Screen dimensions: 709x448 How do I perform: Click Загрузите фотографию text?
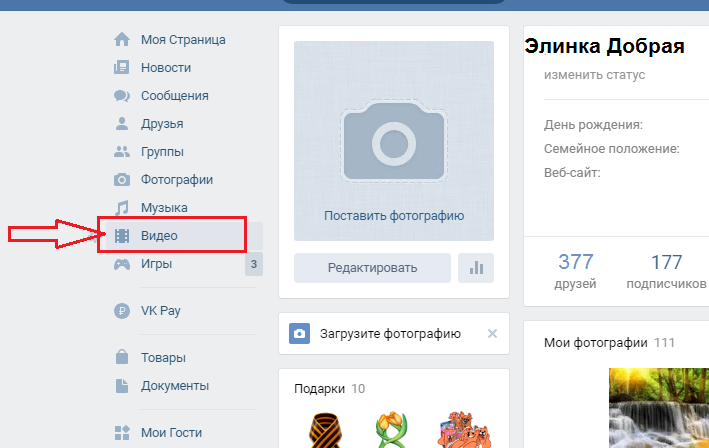click(x=390, y=334)
